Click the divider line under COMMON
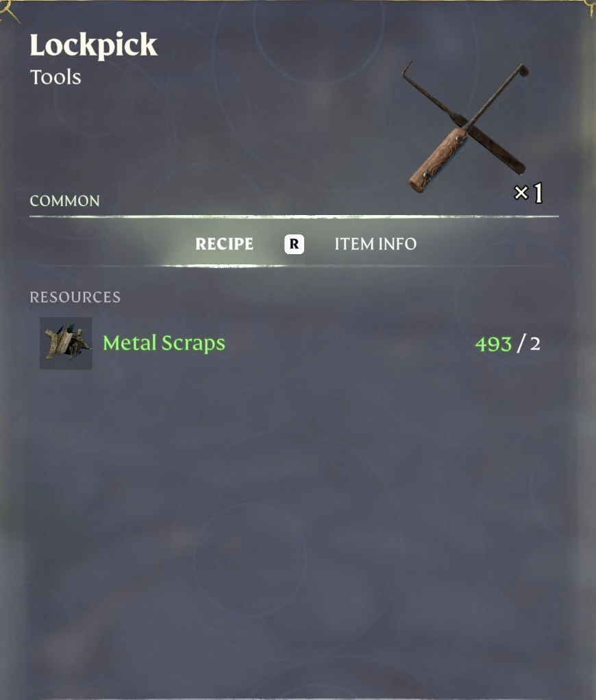 pos(294,216)
